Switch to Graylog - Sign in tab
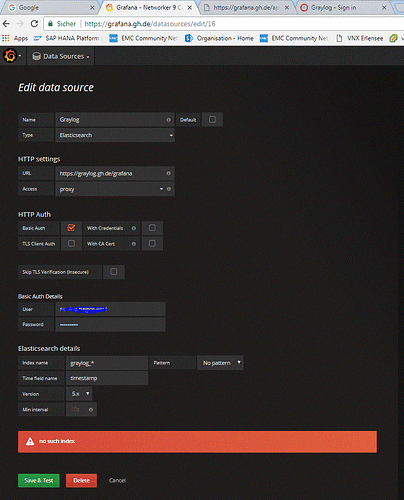Viewport: 404px width, 500px height. click(343, 7)
